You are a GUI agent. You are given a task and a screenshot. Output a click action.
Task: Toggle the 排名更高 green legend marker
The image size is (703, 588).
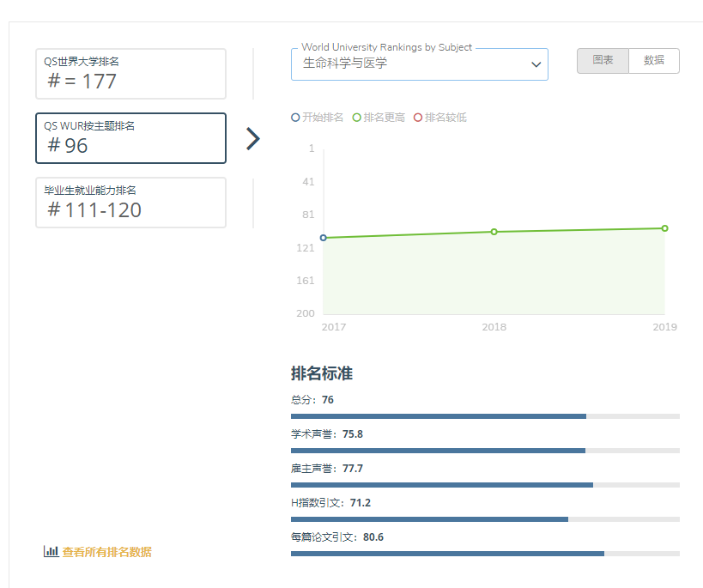coord(357,118)
